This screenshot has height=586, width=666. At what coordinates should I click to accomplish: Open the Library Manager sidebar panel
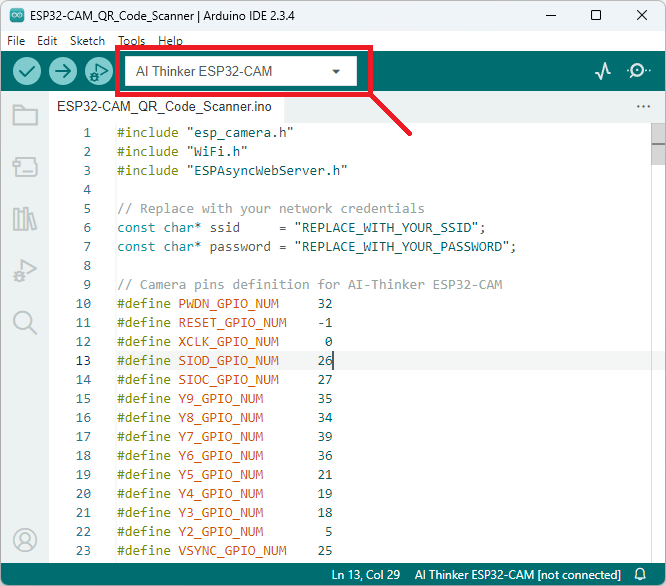pos(25,218)
